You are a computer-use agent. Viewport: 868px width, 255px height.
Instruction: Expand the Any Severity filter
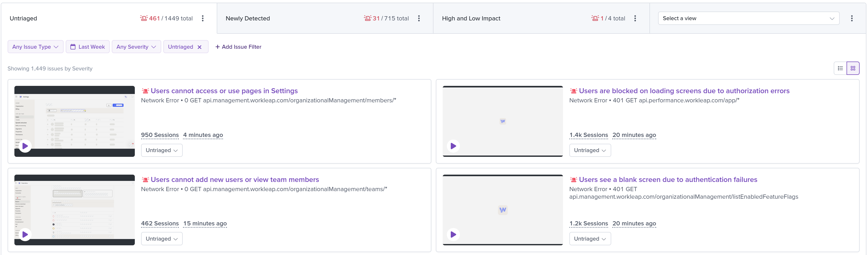[136, 47]
